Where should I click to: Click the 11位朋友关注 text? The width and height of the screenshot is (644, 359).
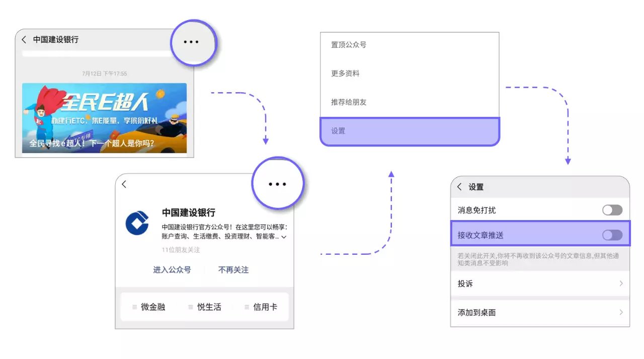[181, 250]
